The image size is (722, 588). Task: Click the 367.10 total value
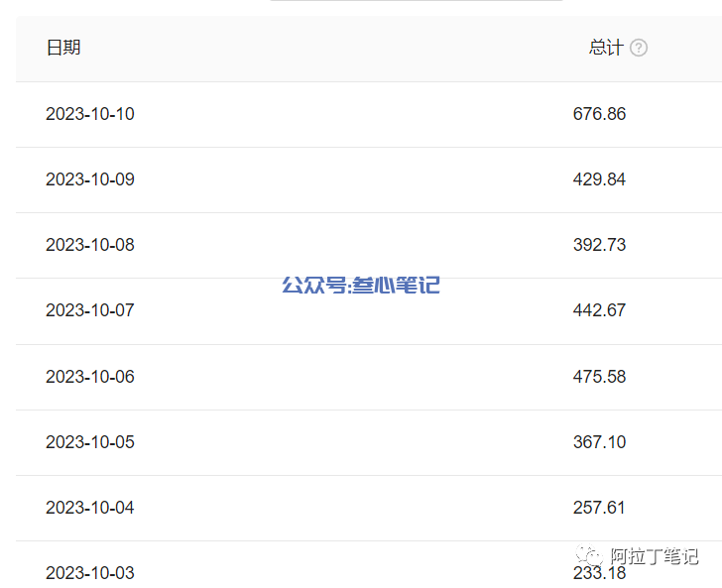[x=599, y=442]
